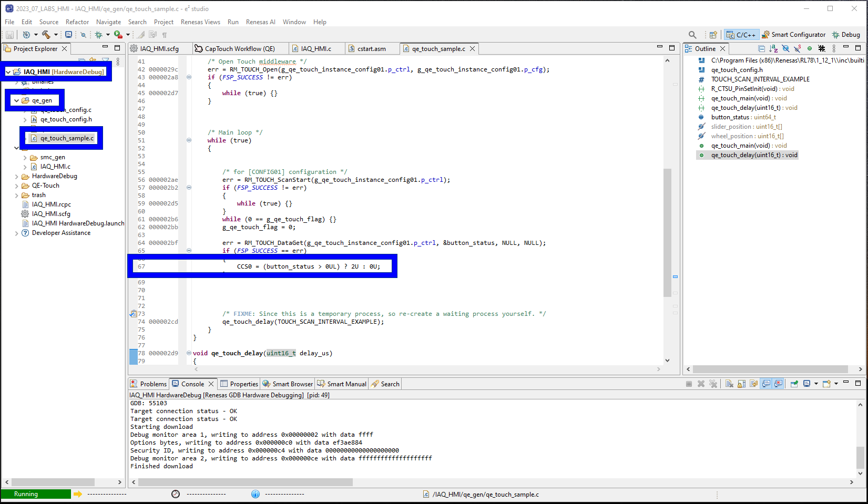Image resolution: width=868 pixels, height=504 pixels.
Task: Collapse the qe_gen folder
Action: (16, 100)
